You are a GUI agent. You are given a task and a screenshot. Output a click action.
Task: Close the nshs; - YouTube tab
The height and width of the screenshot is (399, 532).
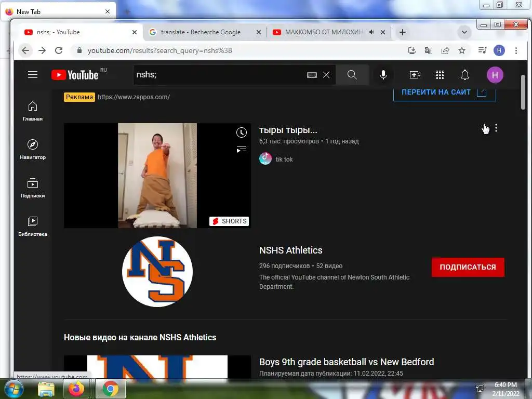click(135, 32)
